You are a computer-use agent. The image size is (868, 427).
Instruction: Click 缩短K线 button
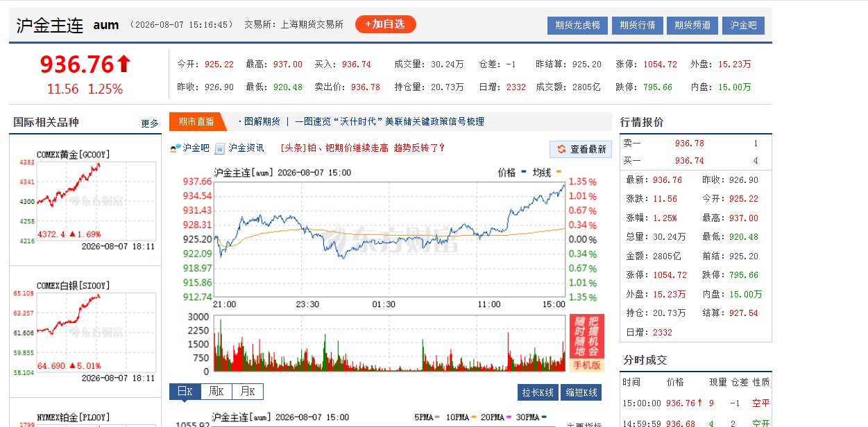(581, 392)
